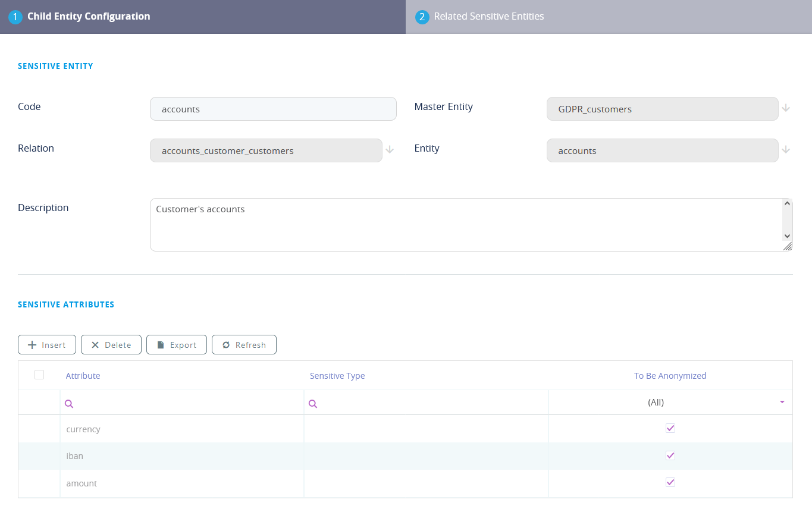Click the arrow icon beside Master Entity field
The image size is (812, 531).
coord(786,108)
